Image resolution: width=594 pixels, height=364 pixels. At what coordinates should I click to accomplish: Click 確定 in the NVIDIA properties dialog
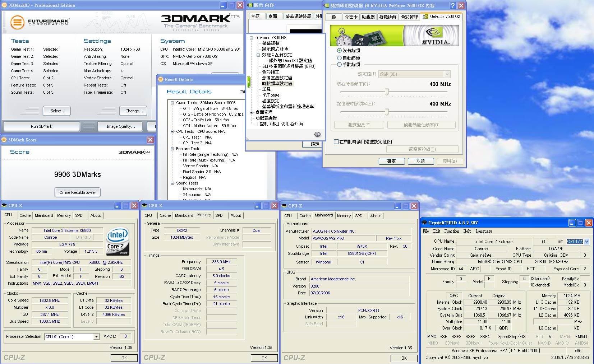pos(392,161)
